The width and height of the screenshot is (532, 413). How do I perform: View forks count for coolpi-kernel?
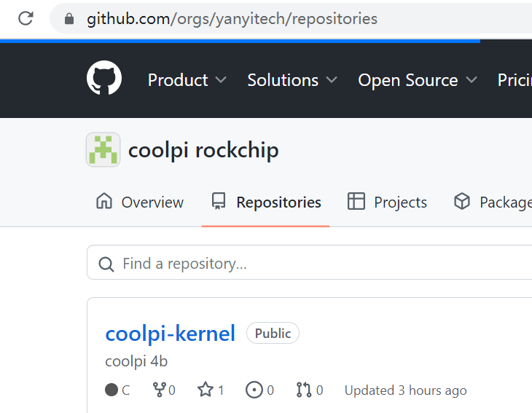pos(164,390)
